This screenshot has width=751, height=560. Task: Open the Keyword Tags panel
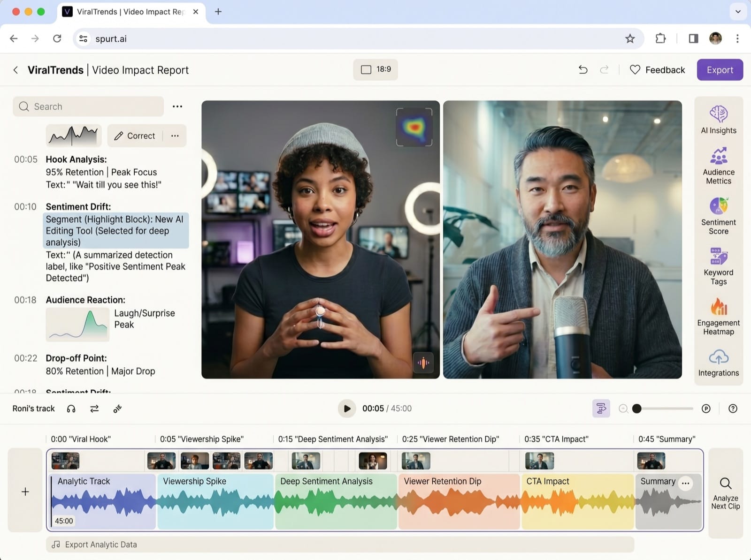pyautogui.click(x=718, y=266)
